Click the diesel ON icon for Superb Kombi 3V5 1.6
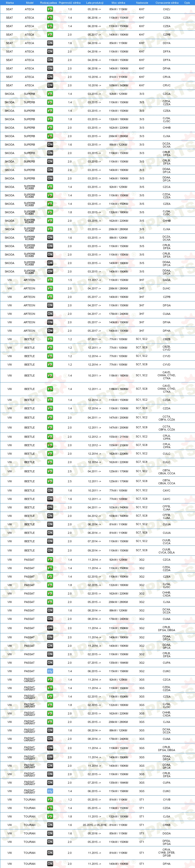195x868 pixels. [x=50, y=238]
